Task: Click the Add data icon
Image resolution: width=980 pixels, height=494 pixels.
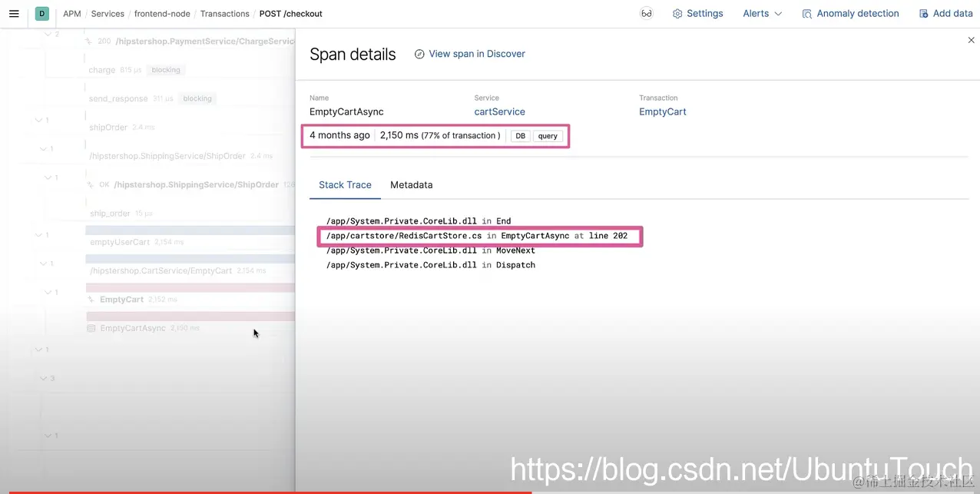Action: (x=923, y=14)
